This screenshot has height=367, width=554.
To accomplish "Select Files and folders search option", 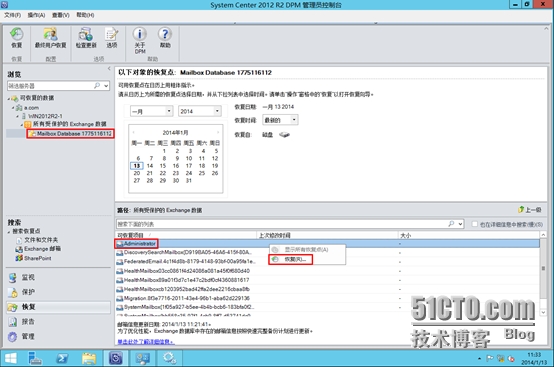I will 37,240.
